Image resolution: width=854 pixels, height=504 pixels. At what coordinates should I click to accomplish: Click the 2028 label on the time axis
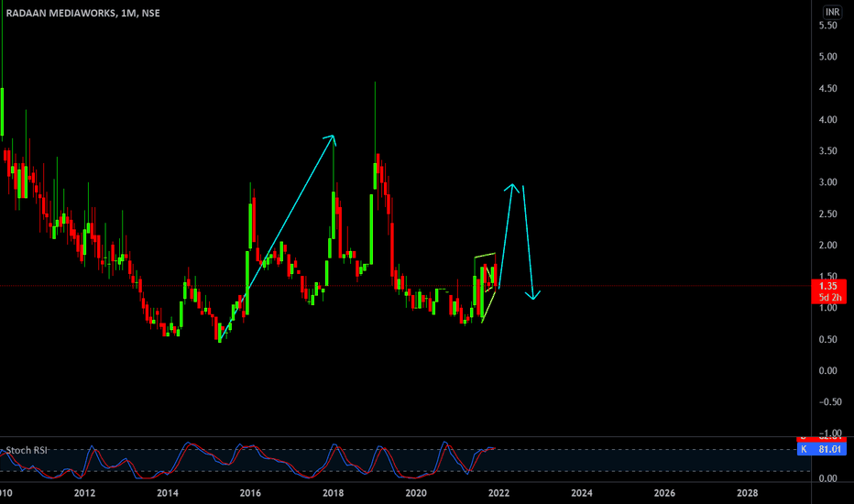(x=747, y=493)
